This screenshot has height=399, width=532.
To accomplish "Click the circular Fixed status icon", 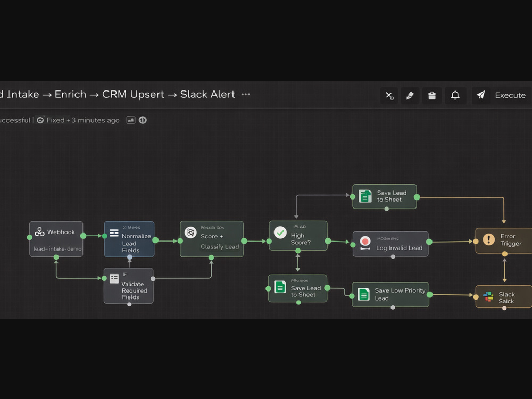I will (x=40, y=120).
